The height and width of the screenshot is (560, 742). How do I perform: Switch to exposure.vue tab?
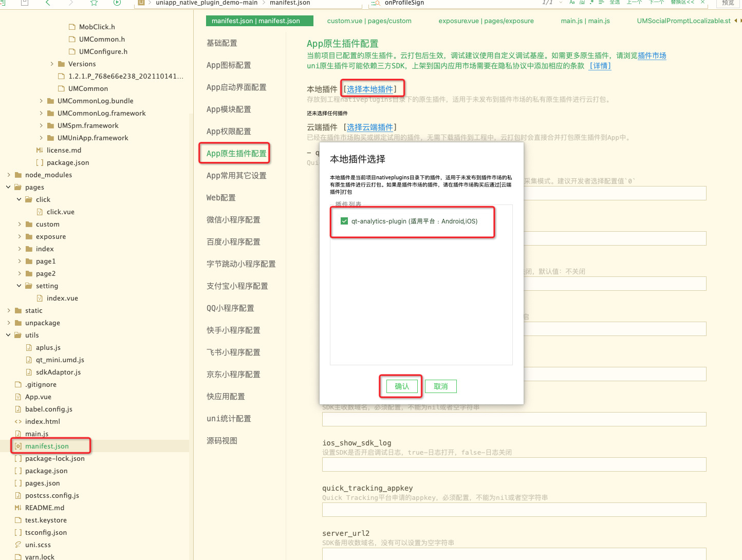pyautogui.click(x=486, y=21)
